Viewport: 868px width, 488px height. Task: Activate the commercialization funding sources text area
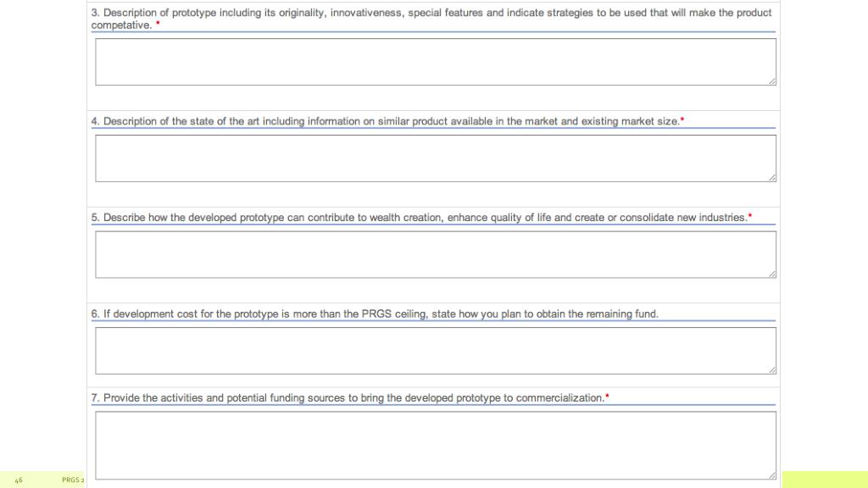tap(435, 446)
